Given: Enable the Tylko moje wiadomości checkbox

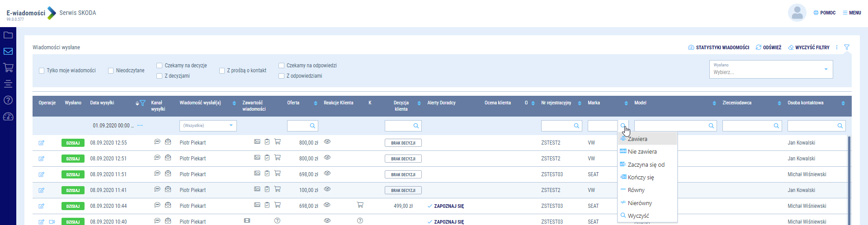Looking at the screenshot, I should point(42,70).
